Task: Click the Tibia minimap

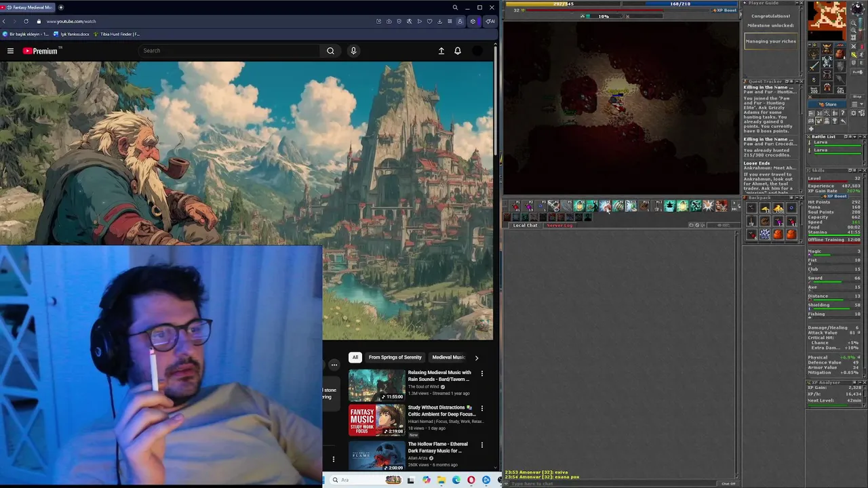Action: coord(827,21)
